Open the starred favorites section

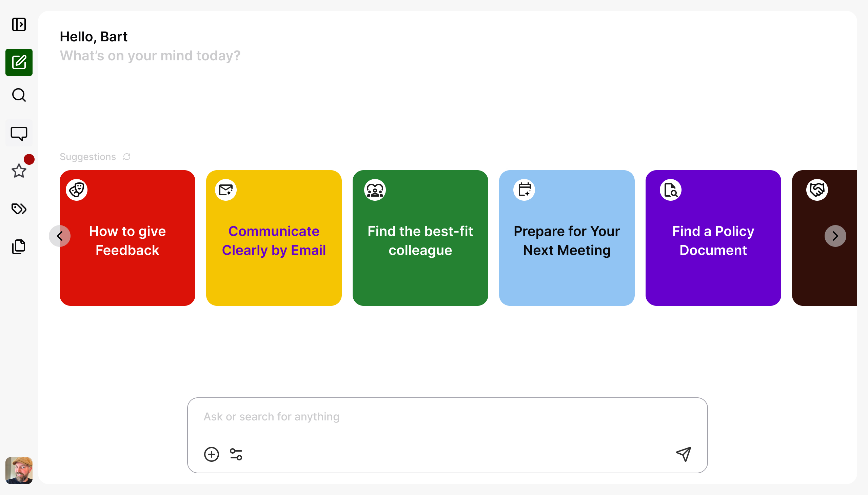(x=19, y=171)
